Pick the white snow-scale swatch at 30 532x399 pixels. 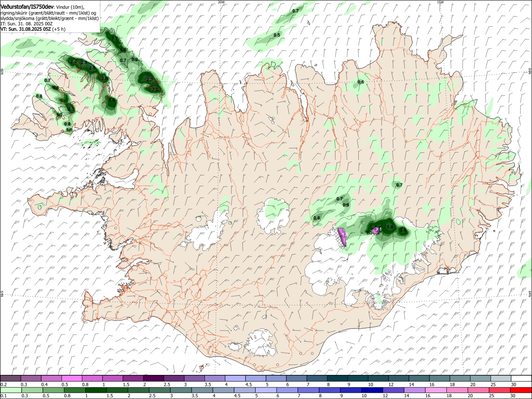click(x=522, y=378)
